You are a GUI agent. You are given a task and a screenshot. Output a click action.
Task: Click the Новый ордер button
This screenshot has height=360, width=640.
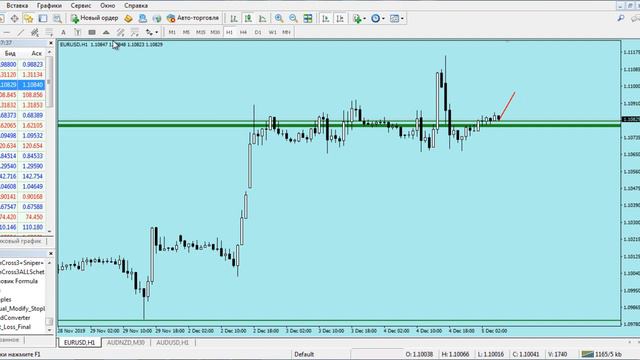pyautogui.click(x=94, y=18)
